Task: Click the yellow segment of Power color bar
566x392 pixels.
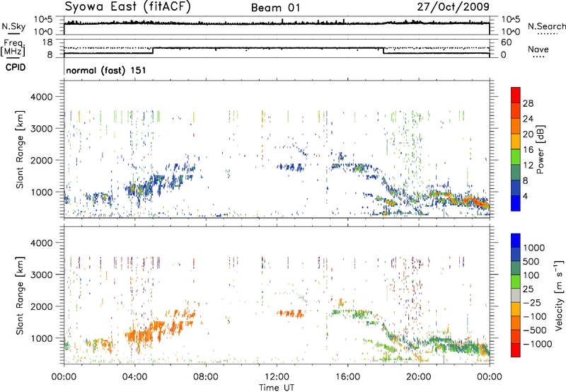Action: [x=516, y=142]
